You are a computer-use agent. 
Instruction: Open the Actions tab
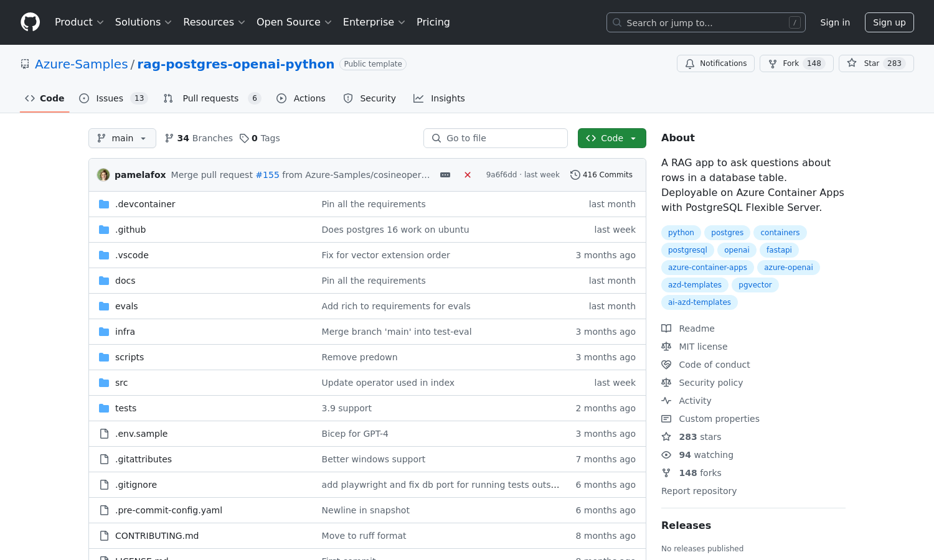(x=301, y=98)
